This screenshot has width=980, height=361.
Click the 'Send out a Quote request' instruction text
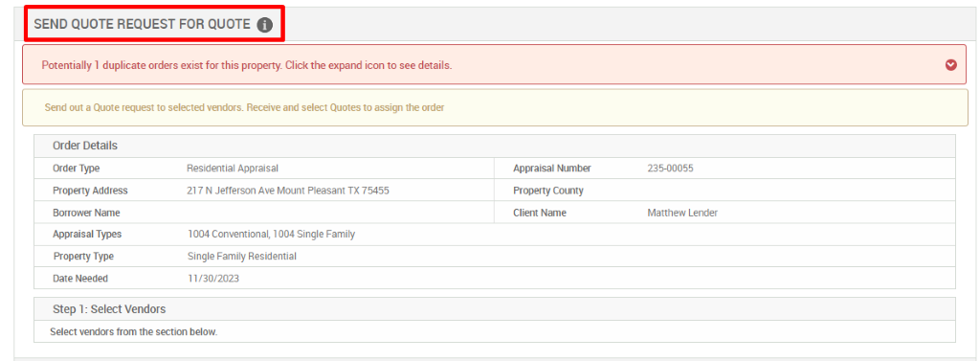(244, 107)
